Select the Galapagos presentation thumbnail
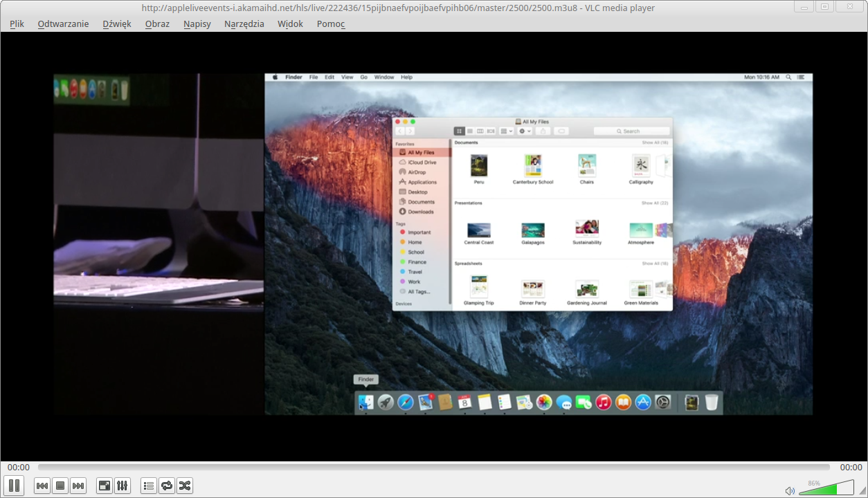The width and height of the screenshot is (868, 498). click(x=533, y=230)
